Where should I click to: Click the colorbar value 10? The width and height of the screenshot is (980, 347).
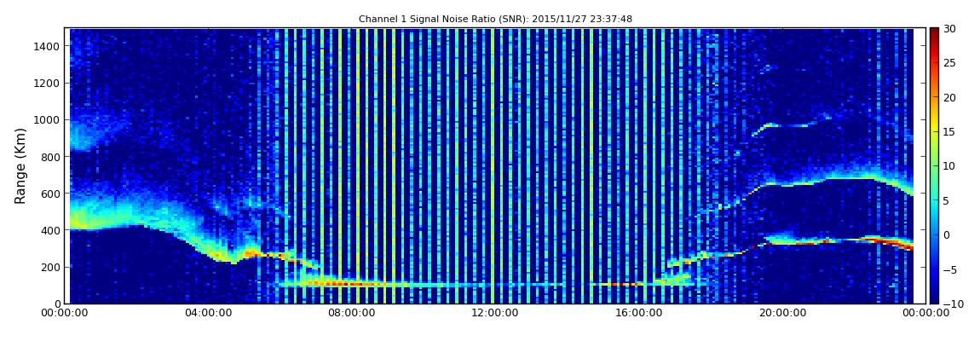point(950,166)
